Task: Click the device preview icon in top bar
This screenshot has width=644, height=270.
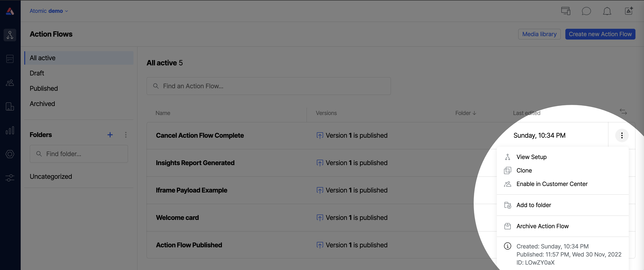Action: point(566,11)
